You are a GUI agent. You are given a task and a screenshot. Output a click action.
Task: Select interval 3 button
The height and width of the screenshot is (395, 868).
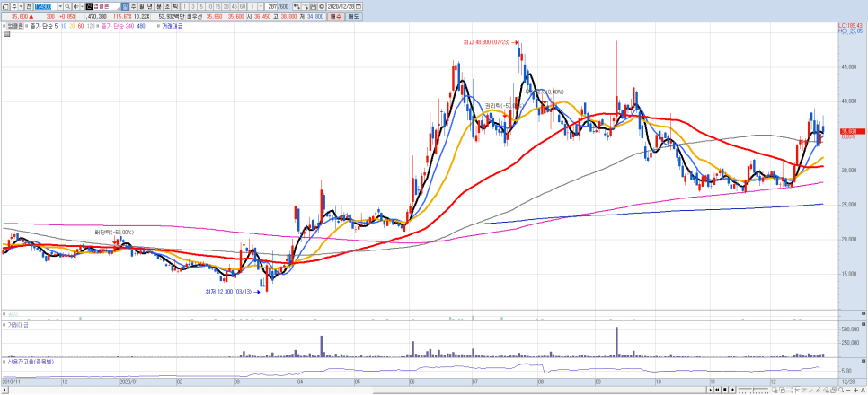pyautogui.click(x=192, y=6)
